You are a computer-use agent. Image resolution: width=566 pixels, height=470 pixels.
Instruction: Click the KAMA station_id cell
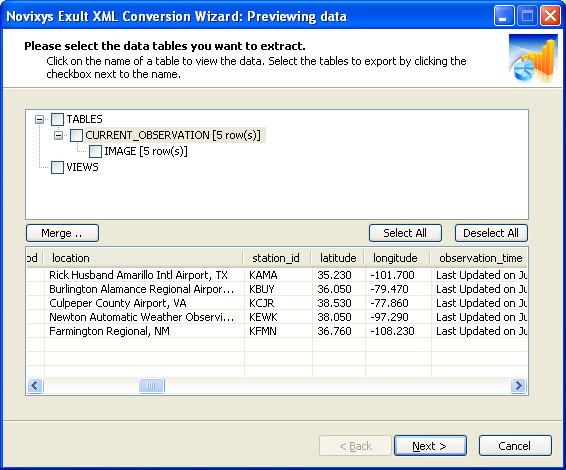pos(278,275)
